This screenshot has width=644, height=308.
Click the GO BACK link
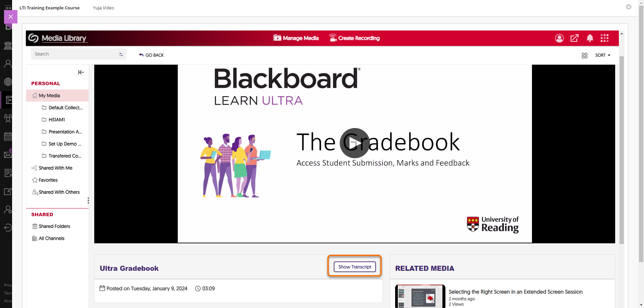coord(151,55)
